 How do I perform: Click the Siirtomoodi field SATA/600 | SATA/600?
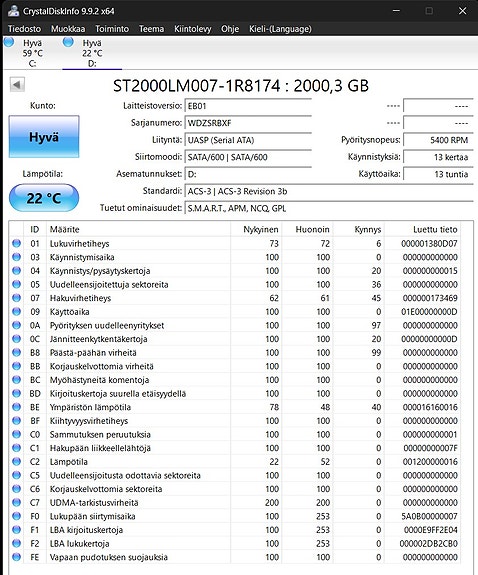point(248,157)
